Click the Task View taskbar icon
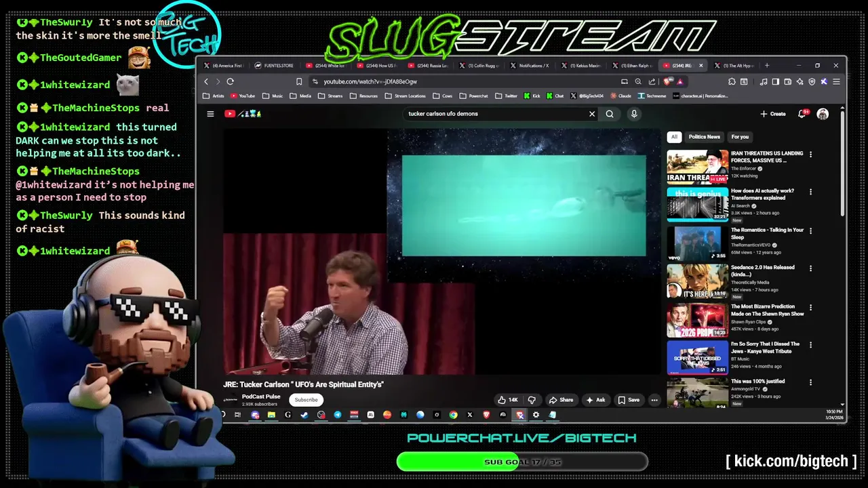868x488 pixels. point(237,415)
